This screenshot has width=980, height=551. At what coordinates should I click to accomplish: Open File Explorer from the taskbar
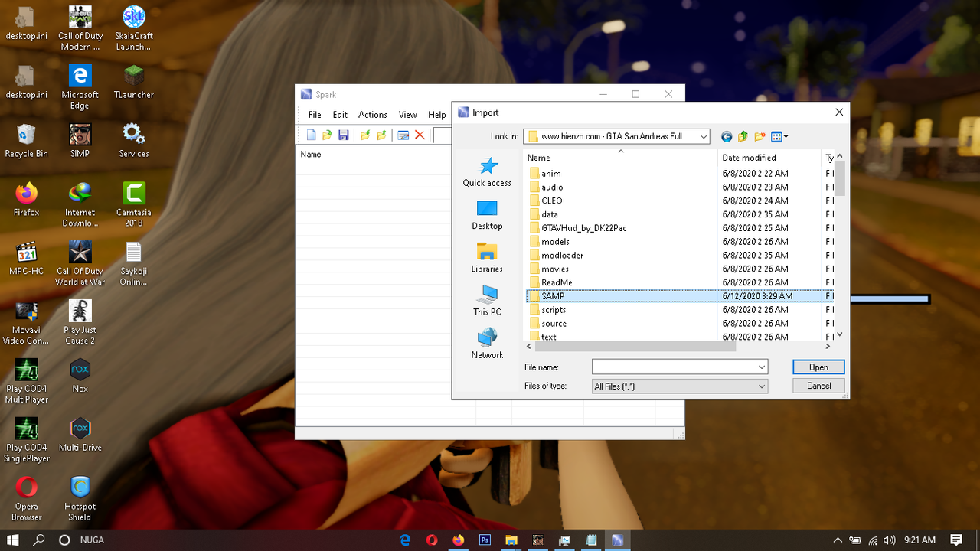coord(511,540)
